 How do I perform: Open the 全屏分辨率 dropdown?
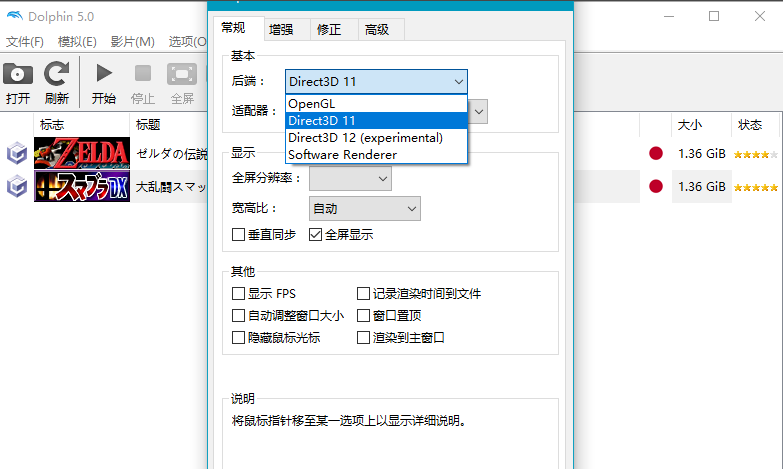click(x=350, y=178)
